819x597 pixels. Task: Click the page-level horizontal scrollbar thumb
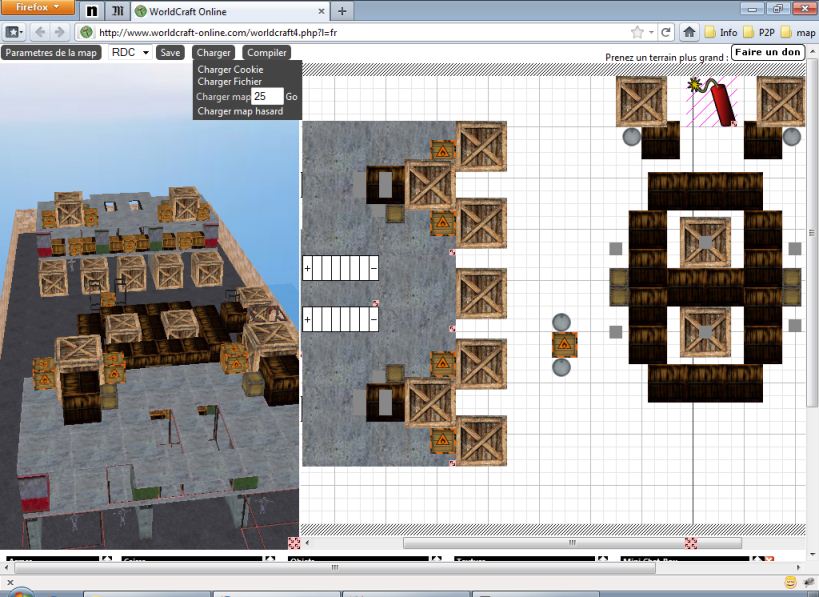point(335,567)
